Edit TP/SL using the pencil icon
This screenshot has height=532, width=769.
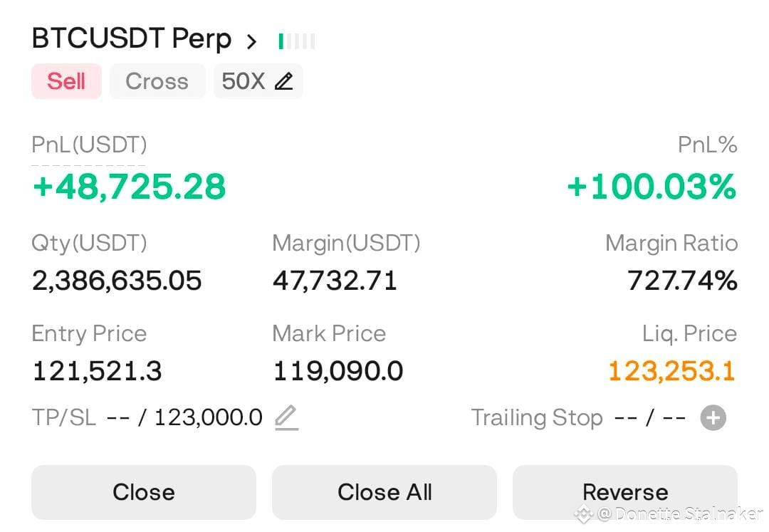click(286, 417)
